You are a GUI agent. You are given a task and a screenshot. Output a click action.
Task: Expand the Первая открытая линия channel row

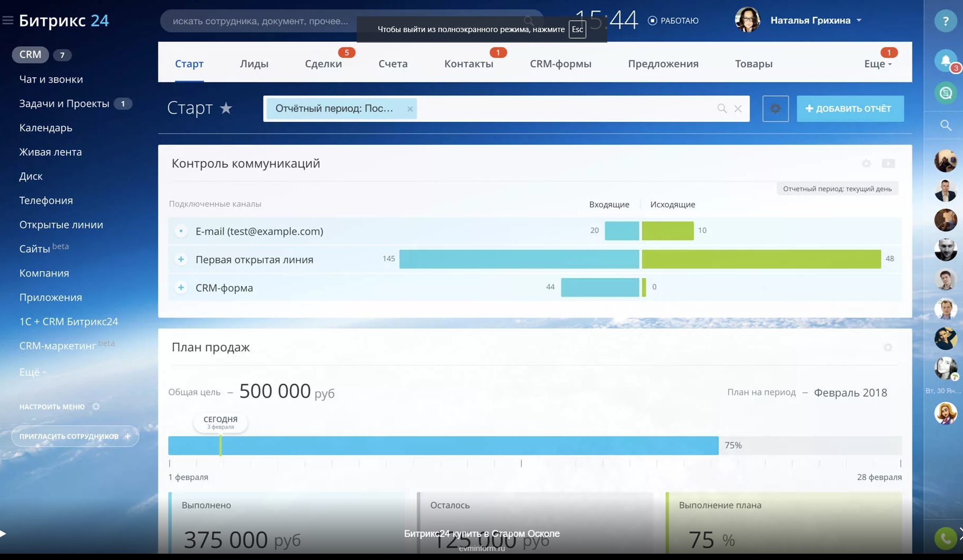[181, 259]
